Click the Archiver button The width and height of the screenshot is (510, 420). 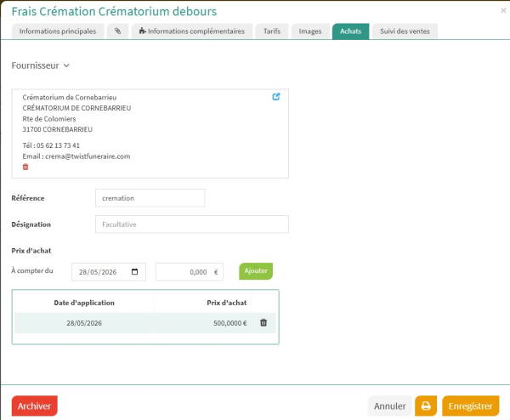pyautogui.click(x=35, y=406)
